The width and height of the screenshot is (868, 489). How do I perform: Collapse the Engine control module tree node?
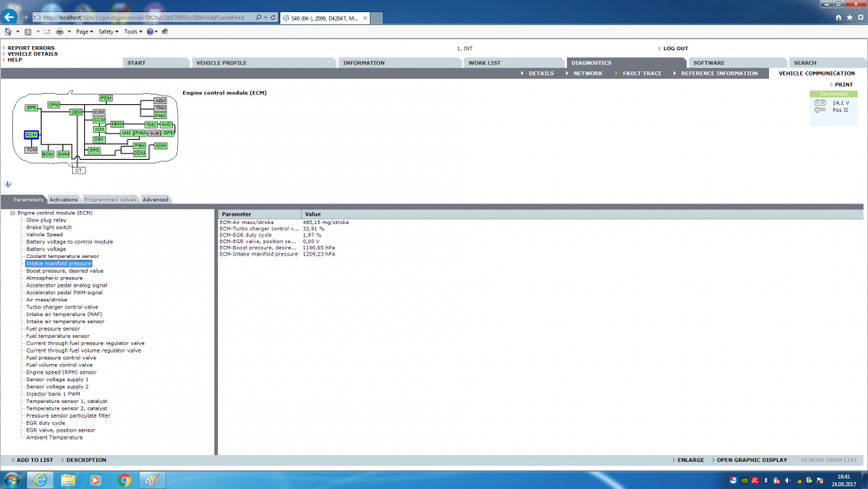(13, 213)
